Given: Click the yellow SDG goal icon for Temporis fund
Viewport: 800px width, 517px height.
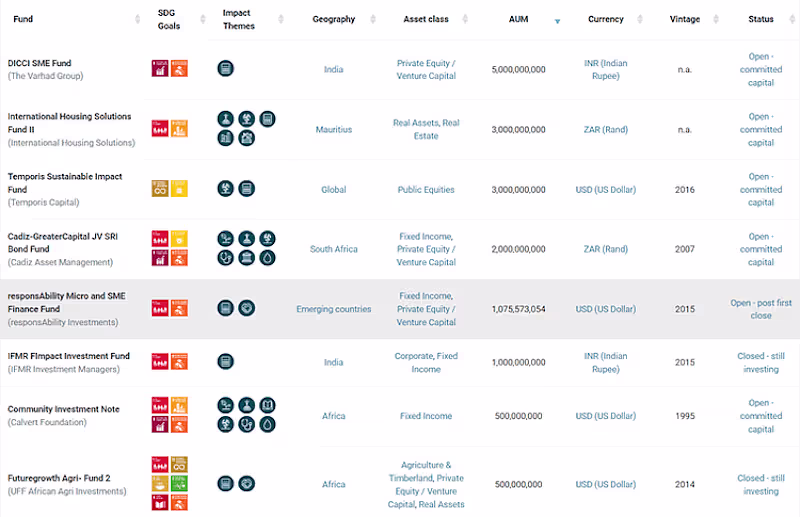Looking at the screenshot, I should [x=180, y=189].
